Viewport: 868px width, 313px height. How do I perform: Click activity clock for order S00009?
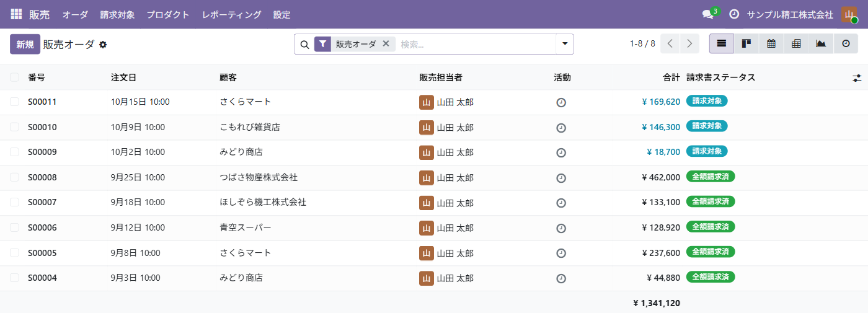(561, 152)
